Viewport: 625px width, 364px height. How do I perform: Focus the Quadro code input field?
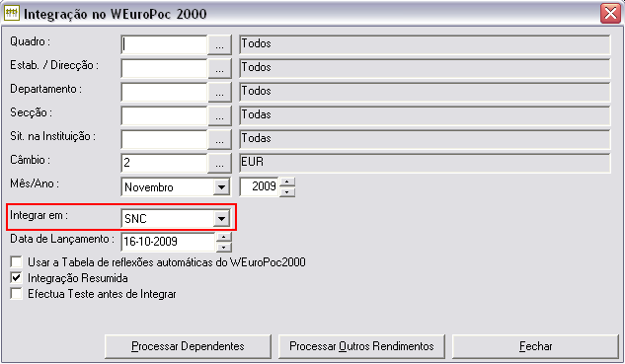(164, 44)
